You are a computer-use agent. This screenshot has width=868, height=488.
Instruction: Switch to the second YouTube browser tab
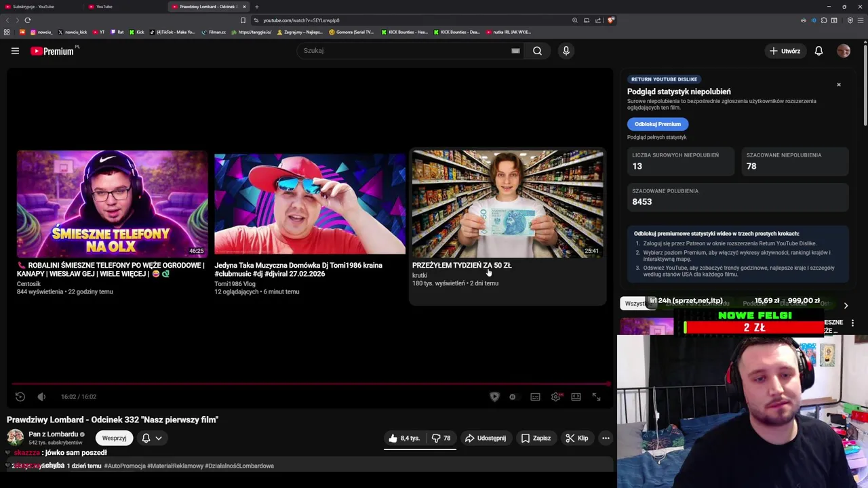(124, 7)
